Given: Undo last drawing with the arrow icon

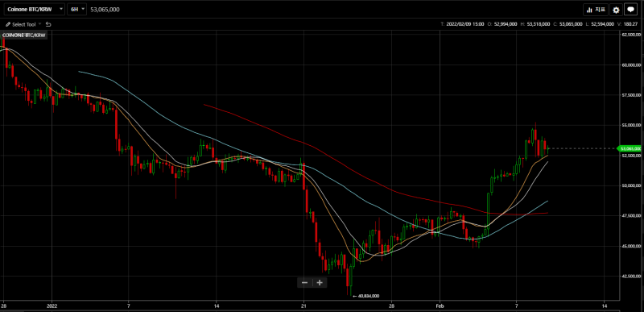Looking at the screenshot, I should [x=48, y=24].
